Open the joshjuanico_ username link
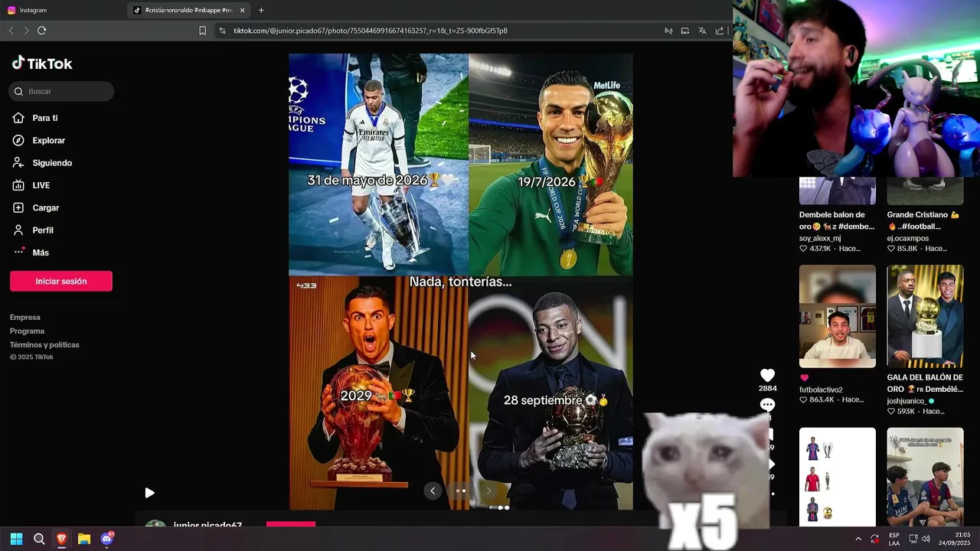The image size is (980, 551). [x=908, y=400]
